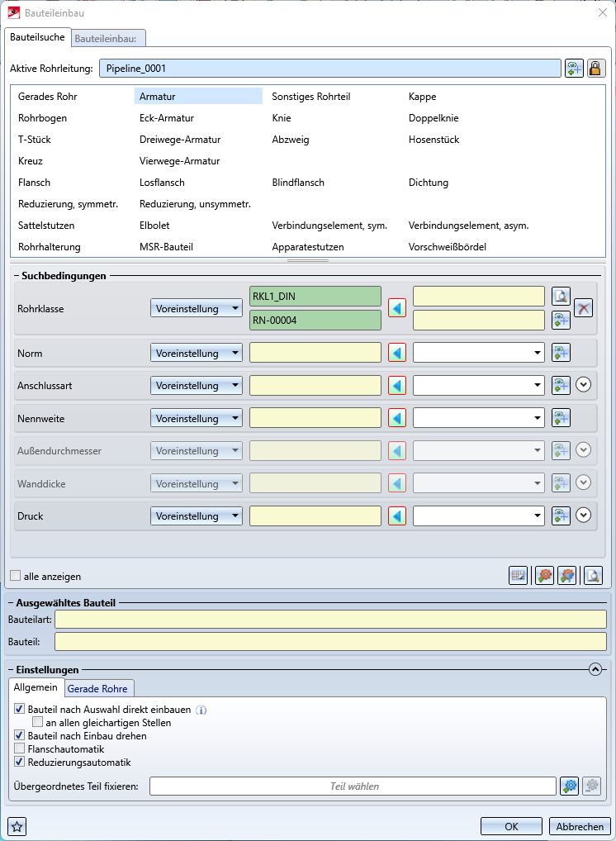Click the info icon next to direkt einbauen

[x=201, y=710]
